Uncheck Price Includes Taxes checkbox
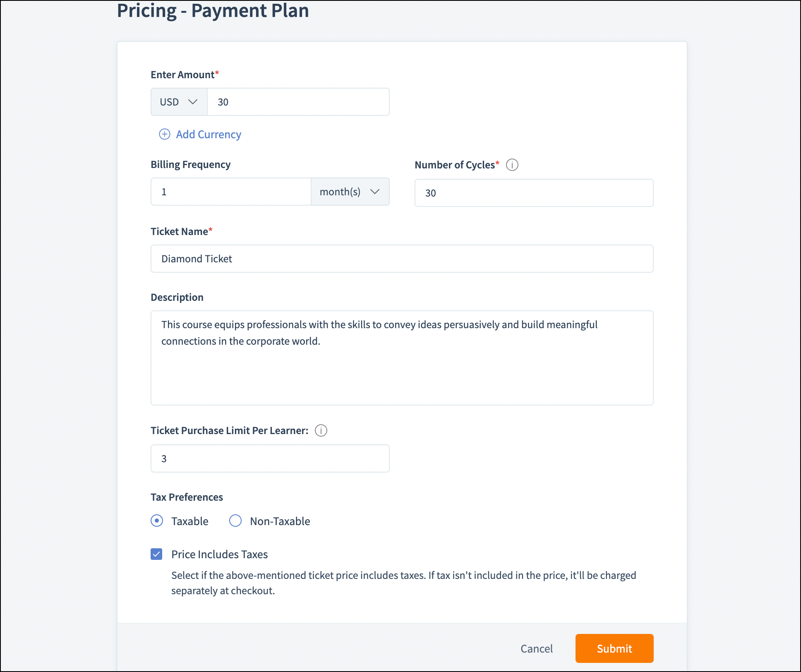The height and width of the screenshot is (672, 801). click(x=156, y=554)
